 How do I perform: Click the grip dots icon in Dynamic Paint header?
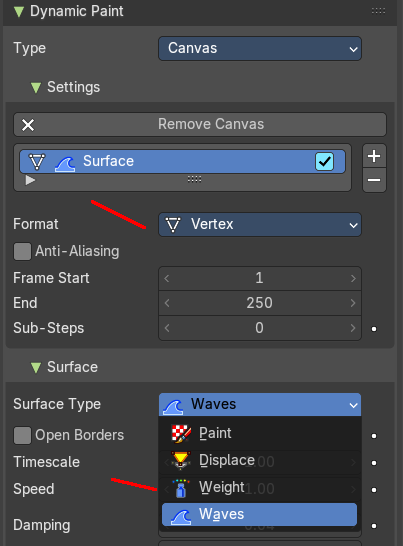378,11
